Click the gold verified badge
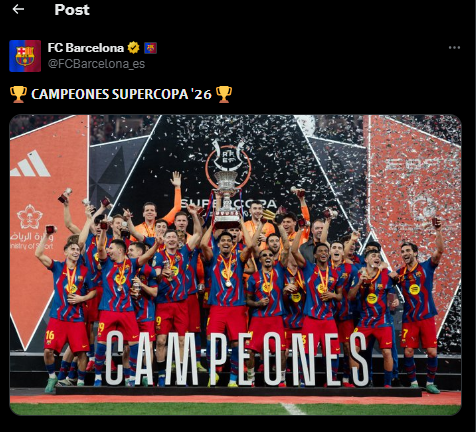The width and height of the screenshot is (476, 432). (x=134, y=48)
